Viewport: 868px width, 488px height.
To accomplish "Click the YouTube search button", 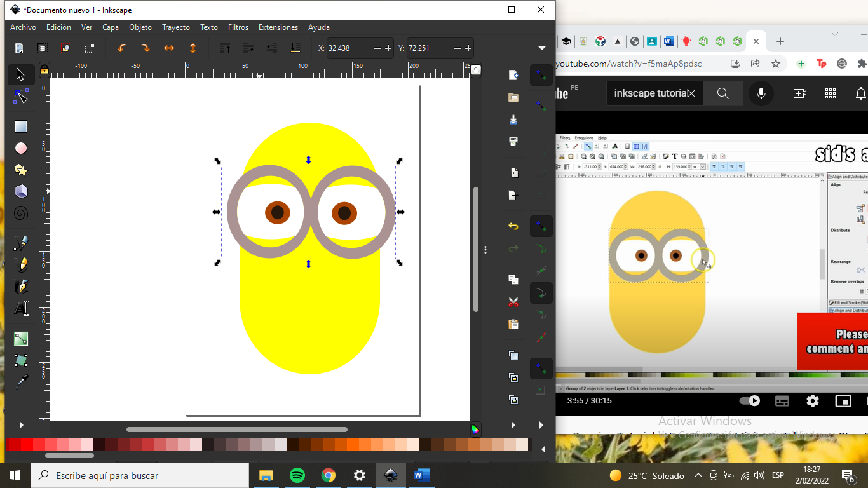I will 722,93.
